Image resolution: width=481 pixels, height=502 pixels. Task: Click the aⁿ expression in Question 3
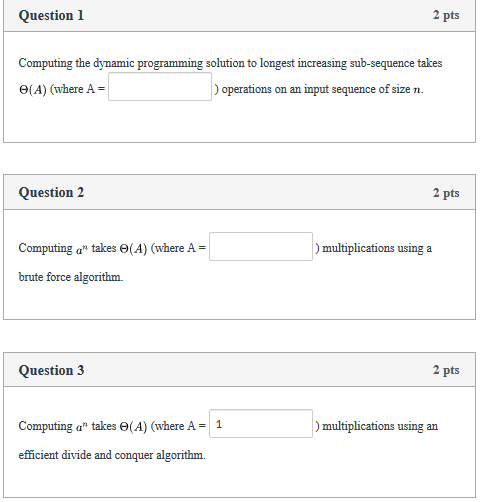82,427
